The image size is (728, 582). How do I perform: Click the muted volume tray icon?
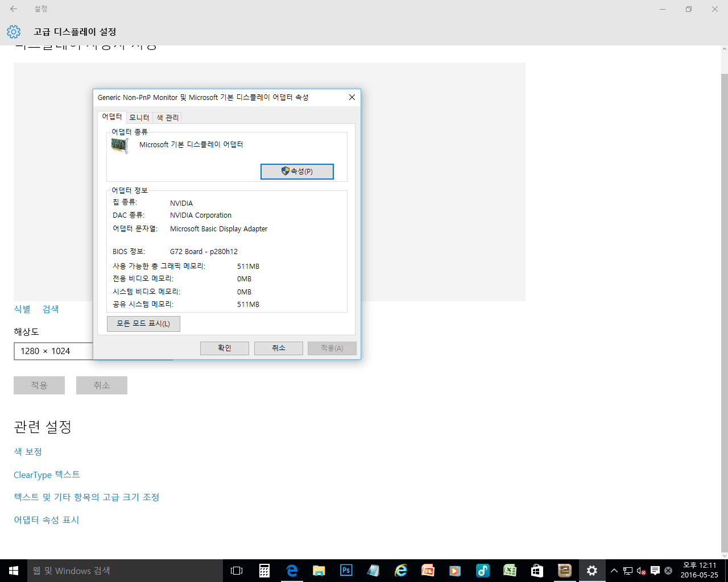point(641,571)
